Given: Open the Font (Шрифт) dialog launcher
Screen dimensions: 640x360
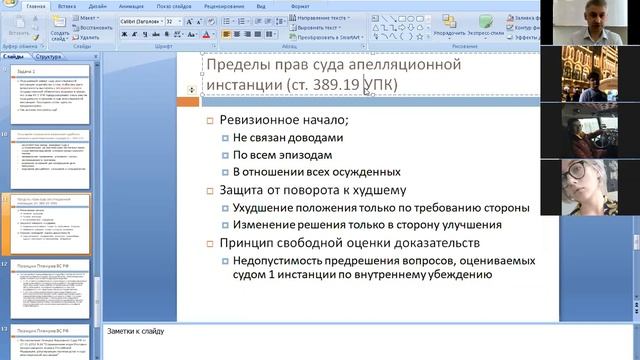Looking at the screenshot, I should tap(213, 47).
